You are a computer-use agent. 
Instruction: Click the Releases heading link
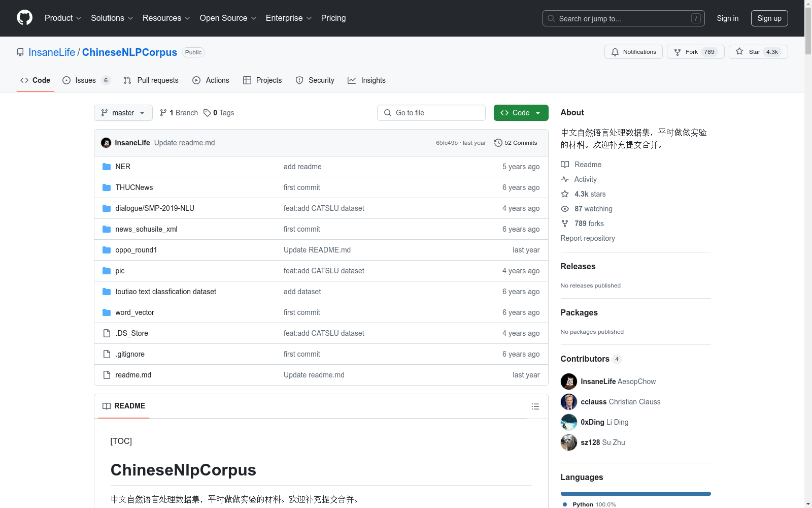point(578,266)
